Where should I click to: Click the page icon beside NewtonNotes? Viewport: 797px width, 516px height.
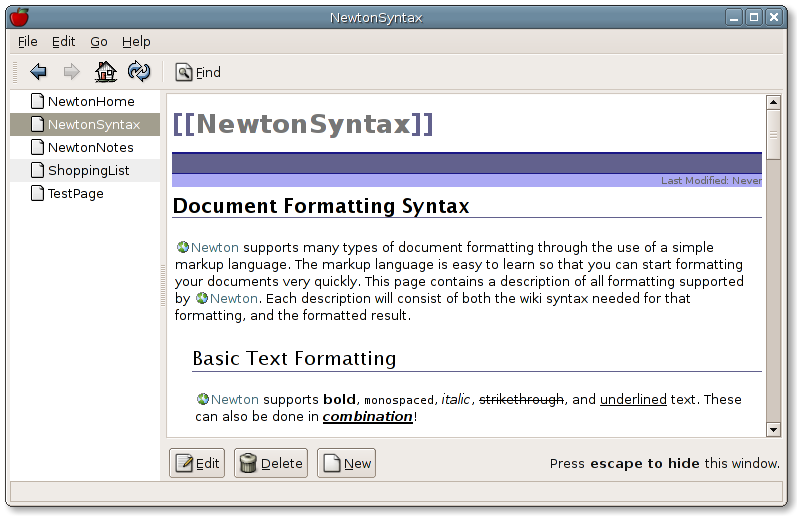(37, 147)
